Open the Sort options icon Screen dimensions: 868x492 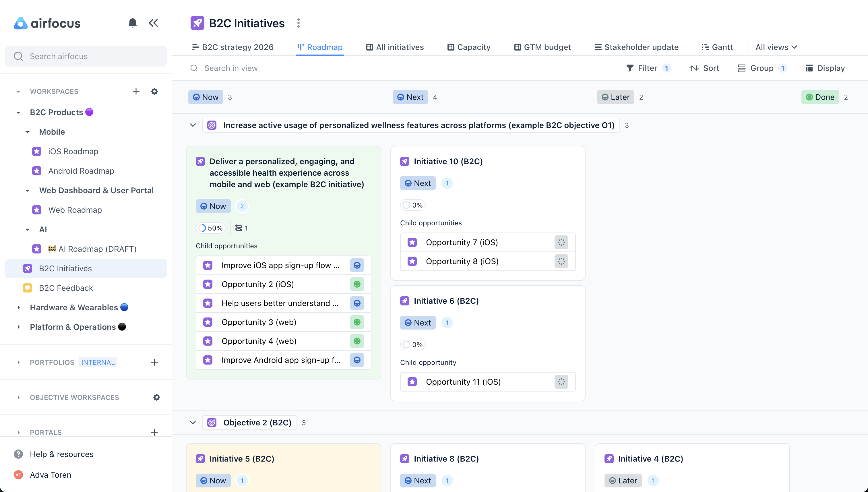click(694, 68)
